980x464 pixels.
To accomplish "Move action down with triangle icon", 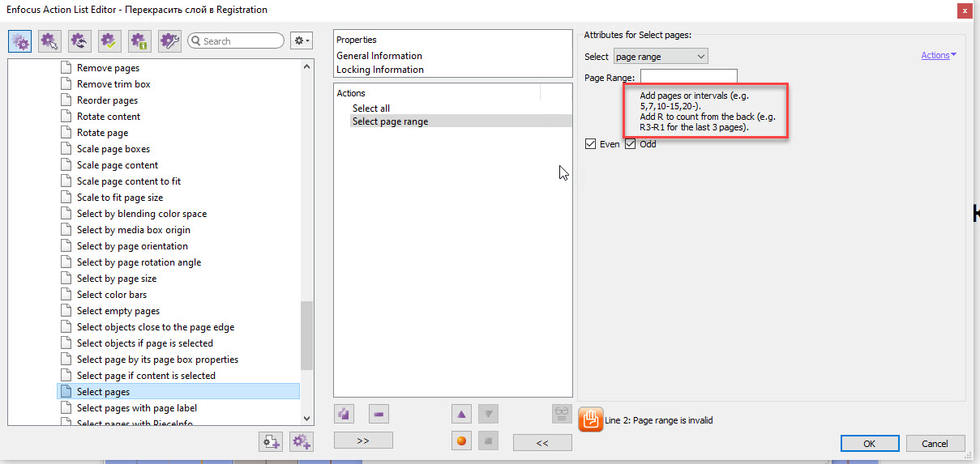I will point(488,414).
